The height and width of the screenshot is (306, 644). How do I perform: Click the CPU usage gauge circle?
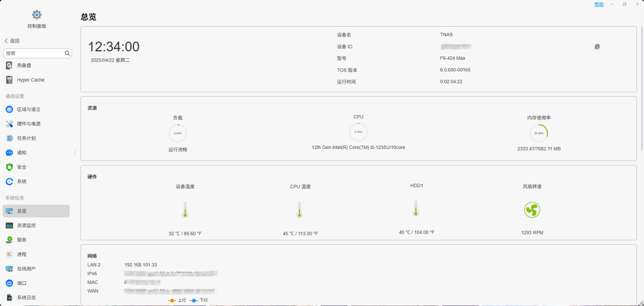point(358,132)
